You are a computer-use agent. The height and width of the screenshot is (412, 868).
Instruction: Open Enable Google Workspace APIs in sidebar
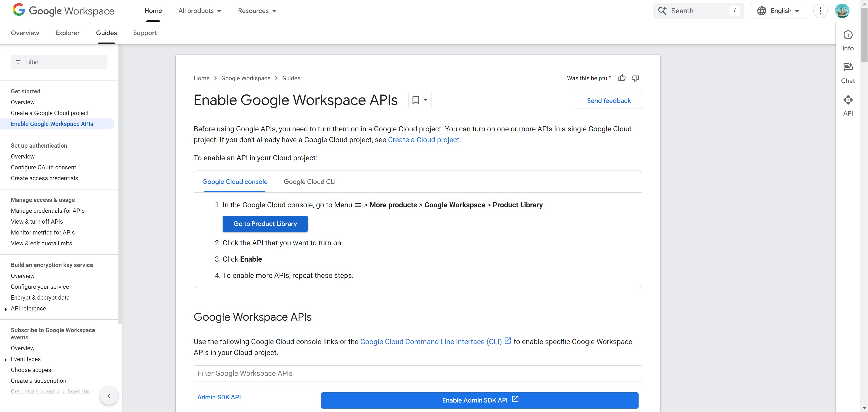point(52,124)
